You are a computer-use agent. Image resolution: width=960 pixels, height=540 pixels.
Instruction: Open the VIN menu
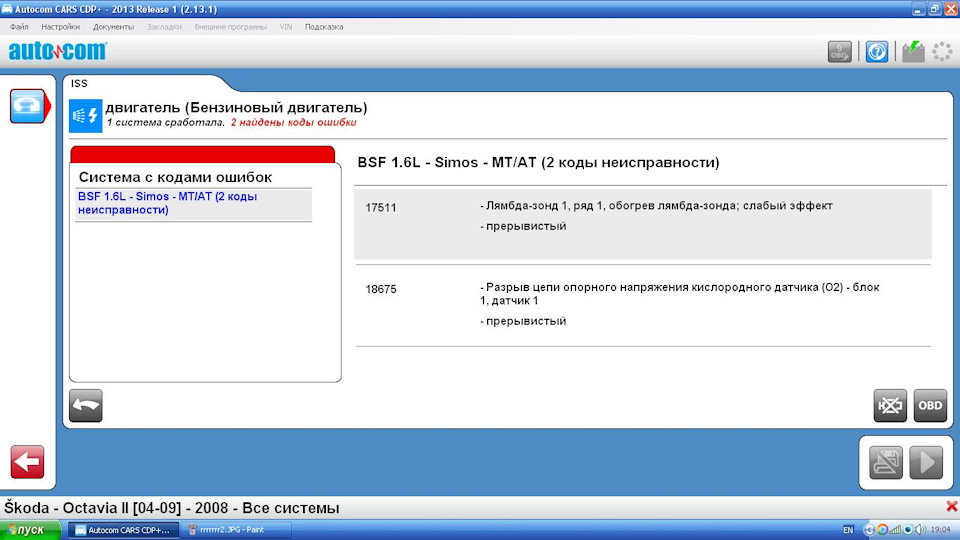[286, 27]
